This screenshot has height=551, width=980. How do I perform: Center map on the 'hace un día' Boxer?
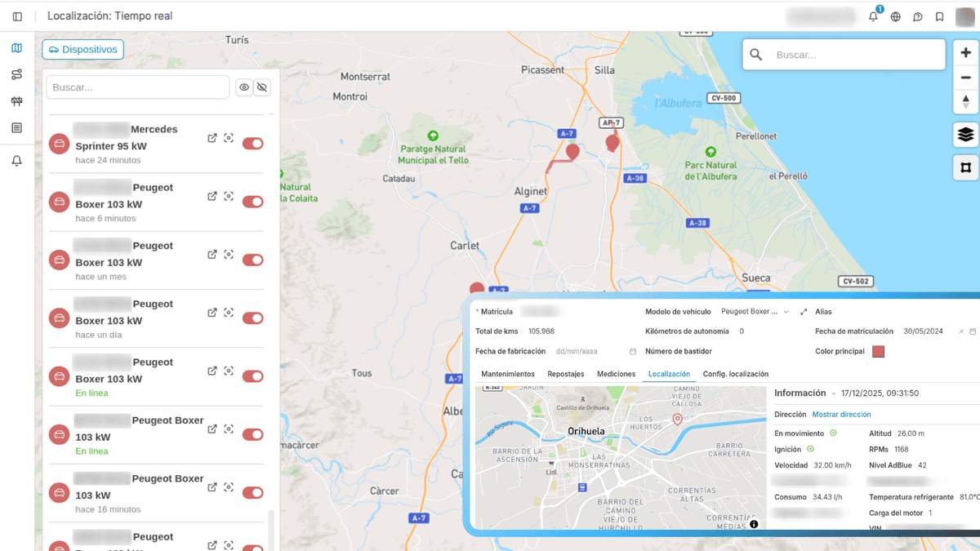pos(229,313)
